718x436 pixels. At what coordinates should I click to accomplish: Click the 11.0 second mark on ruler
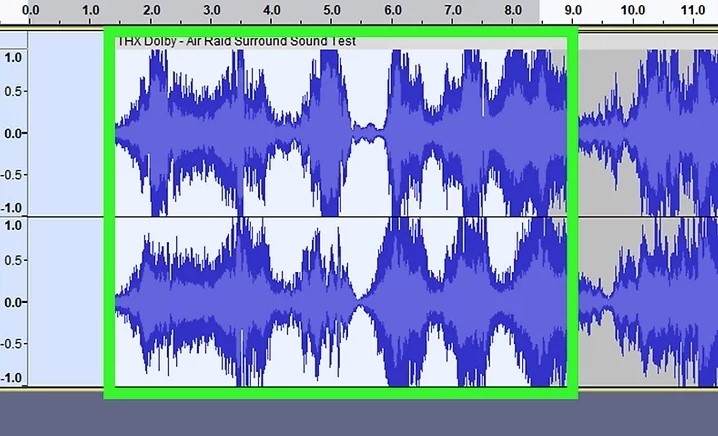[x=693, y=10]
